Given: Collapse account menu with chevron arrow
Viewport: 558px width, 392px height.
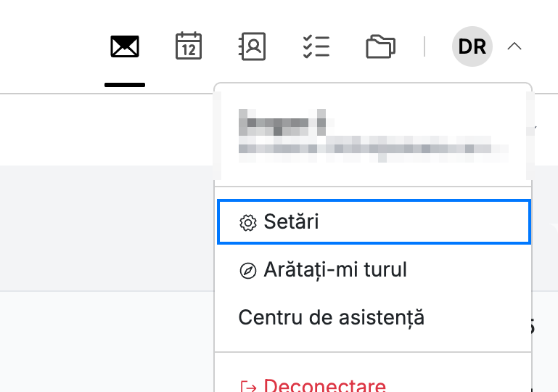Looking at the screenshot, I should 514,46.
